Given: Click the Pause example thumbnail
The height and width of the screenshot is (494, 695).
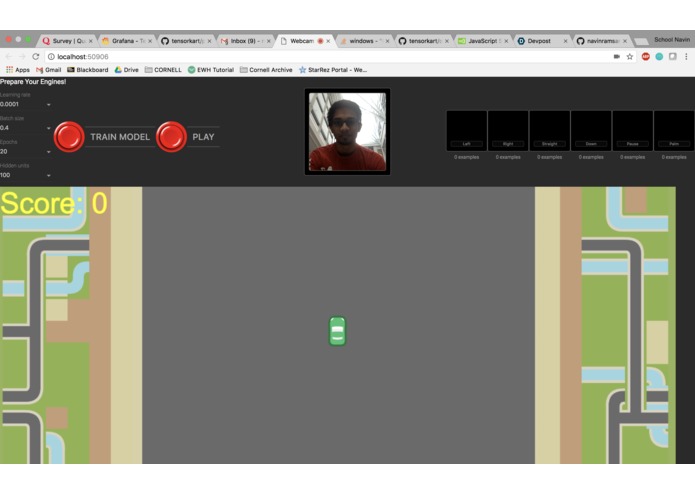Looking at the screenshot, I should [633, 131].
